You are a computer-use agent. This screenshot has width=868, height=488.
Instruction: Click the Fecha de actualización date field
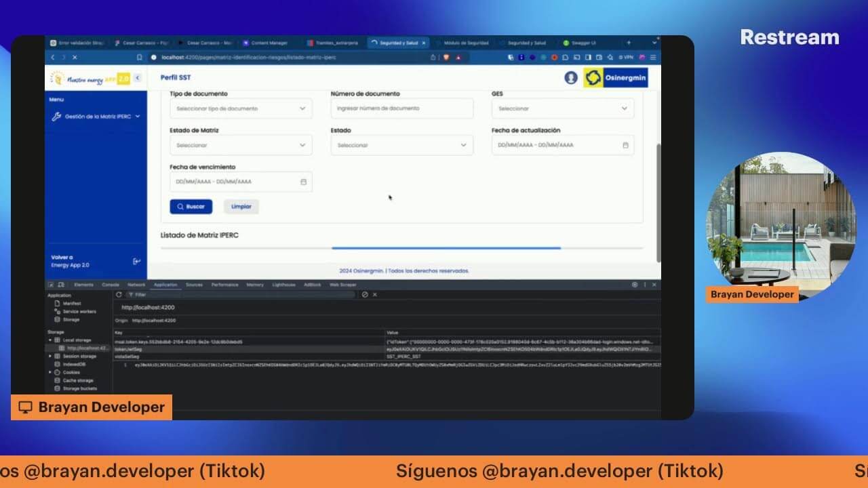click(563, 145)
